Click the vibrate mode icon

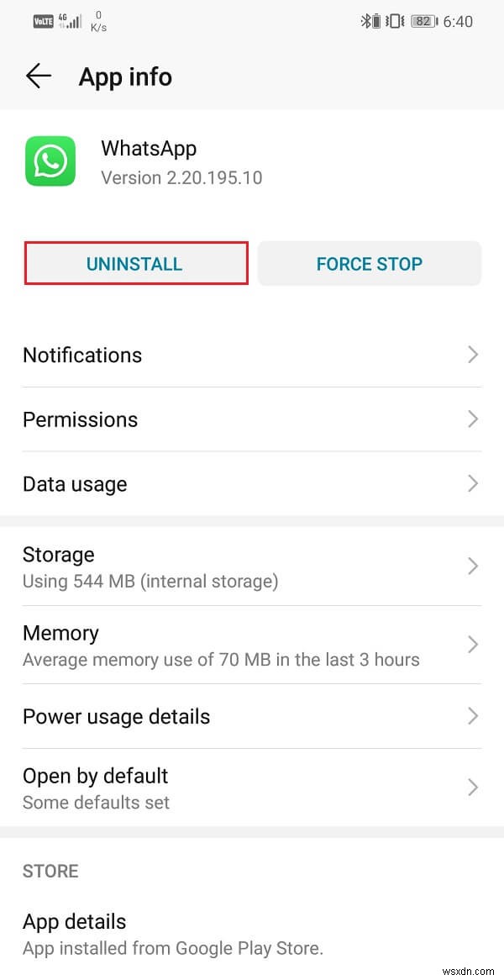392,21
